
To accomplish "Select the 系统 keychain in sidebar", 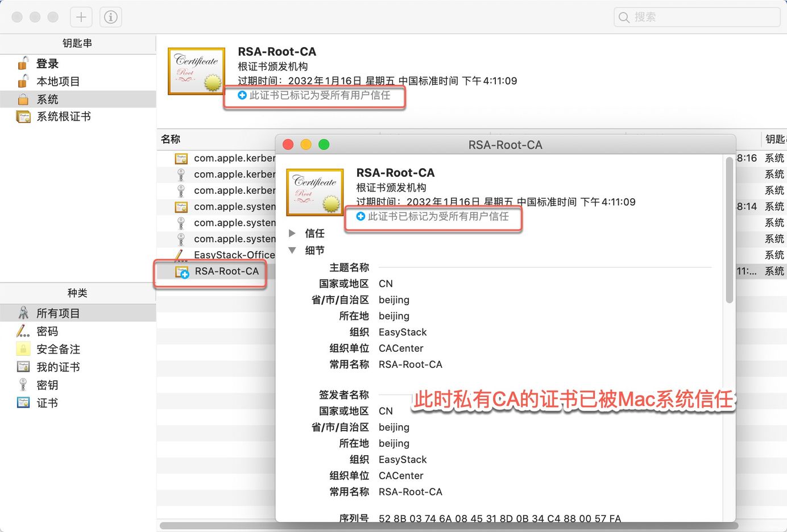I will tap(48, 99).
